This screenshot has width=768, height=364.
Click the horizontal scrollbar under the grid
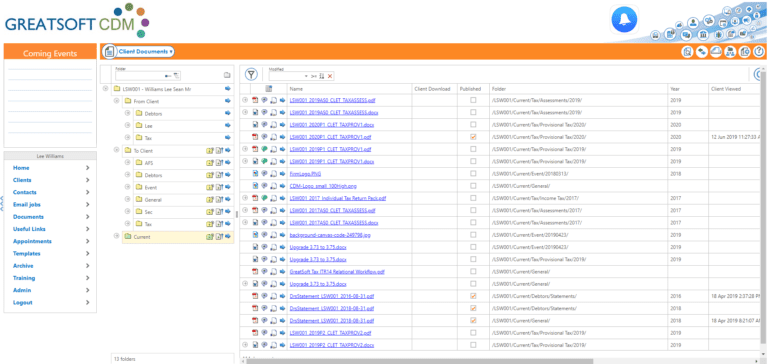click(x=419, y=361)
